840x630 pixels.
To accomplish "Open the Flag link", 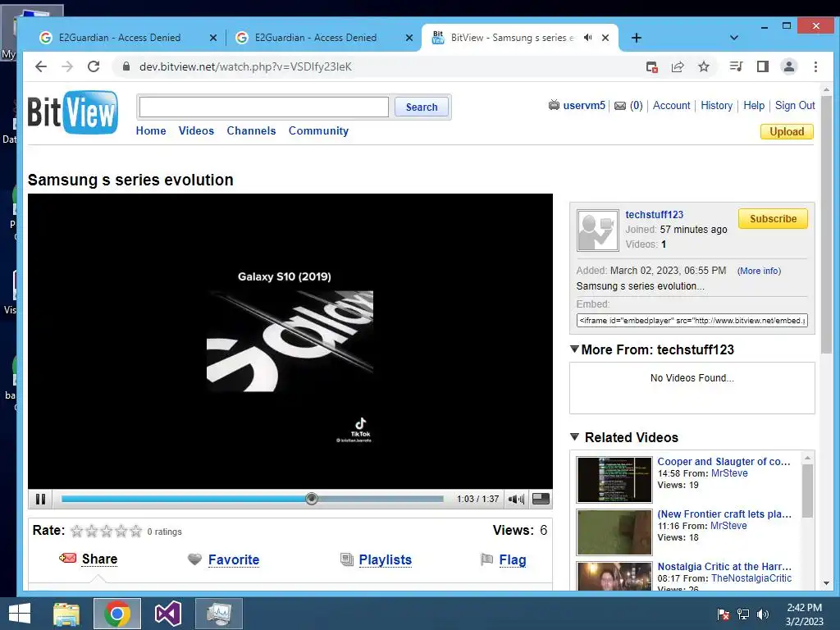I will coord(513,559).
